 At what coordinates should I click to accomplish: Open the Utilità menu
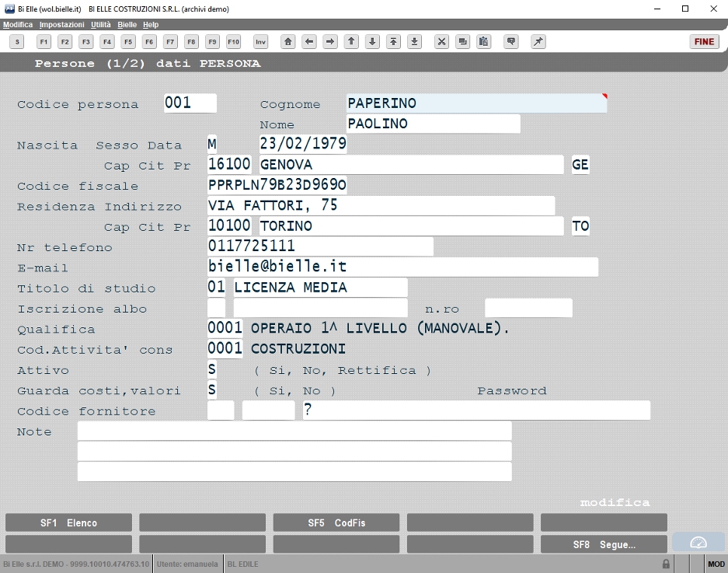pos(101,25)
